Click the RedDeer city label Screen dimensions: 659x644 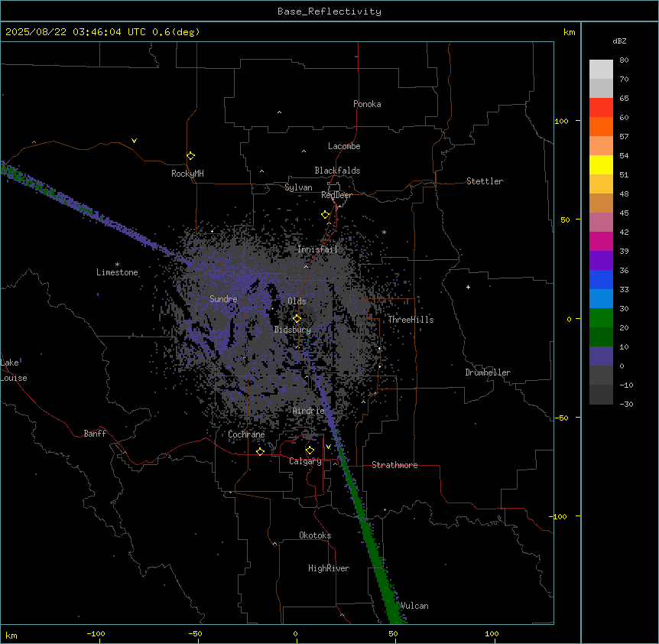(336, 195)
